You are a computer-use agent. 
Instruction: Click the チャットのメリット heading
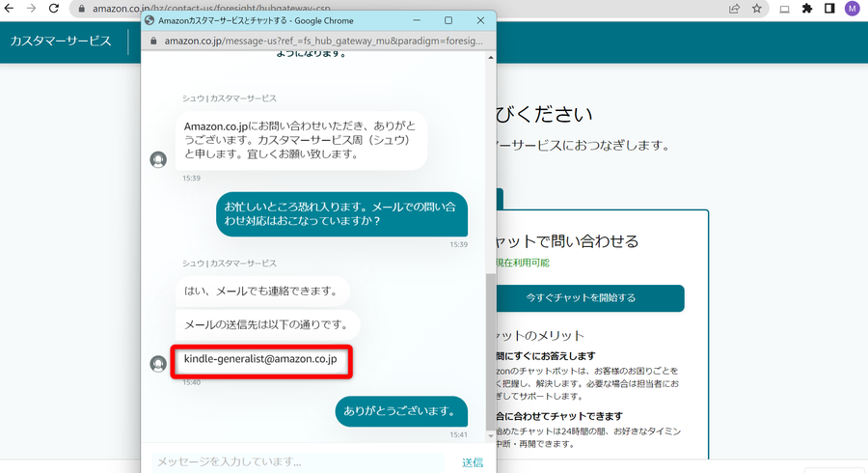[540, 336]
